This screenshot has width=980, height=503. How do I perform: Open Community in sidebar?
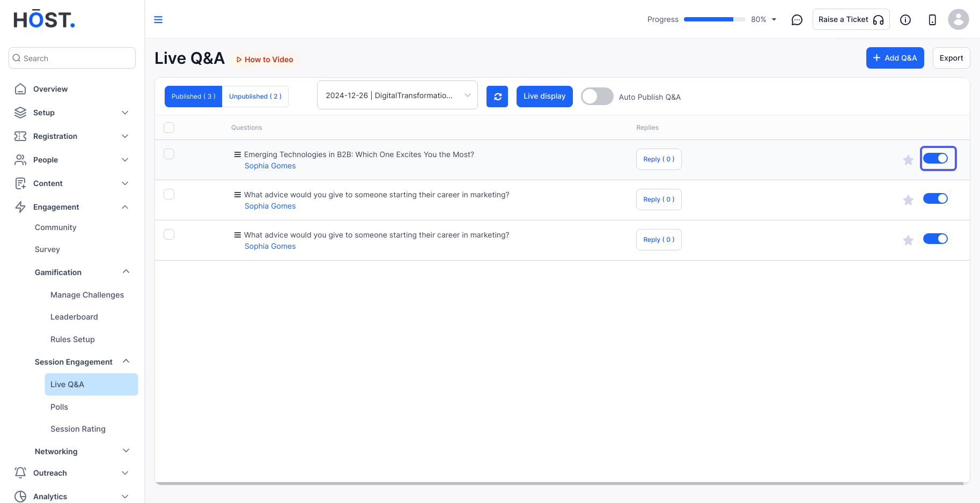click(x=56, y=227)
